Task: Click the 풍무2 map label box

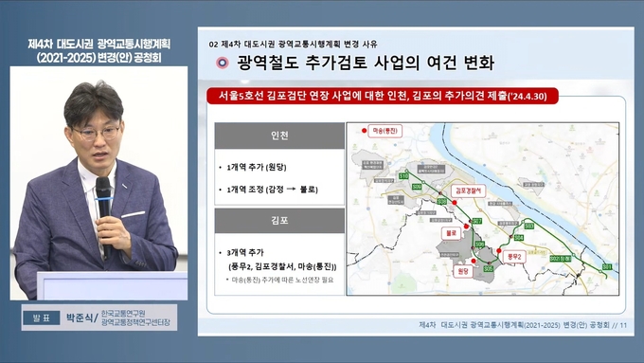Action: coord(514,256)
